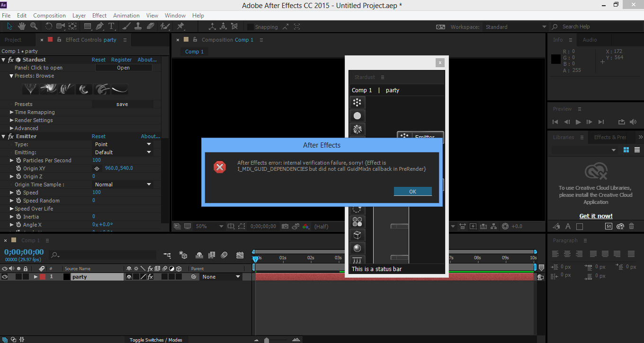
Task: Select the Hand tool
Action: (x=22, y=26)
